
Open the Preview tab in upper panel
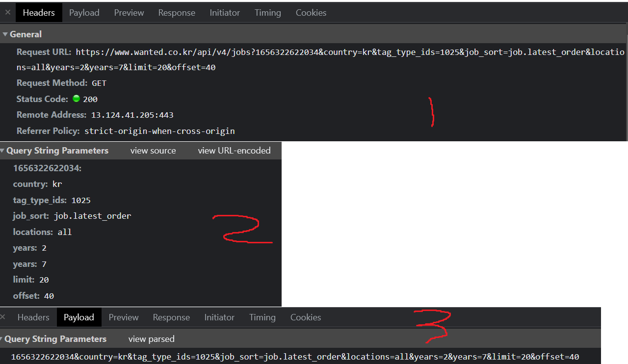pyautogui.click(x=129, y=13)
